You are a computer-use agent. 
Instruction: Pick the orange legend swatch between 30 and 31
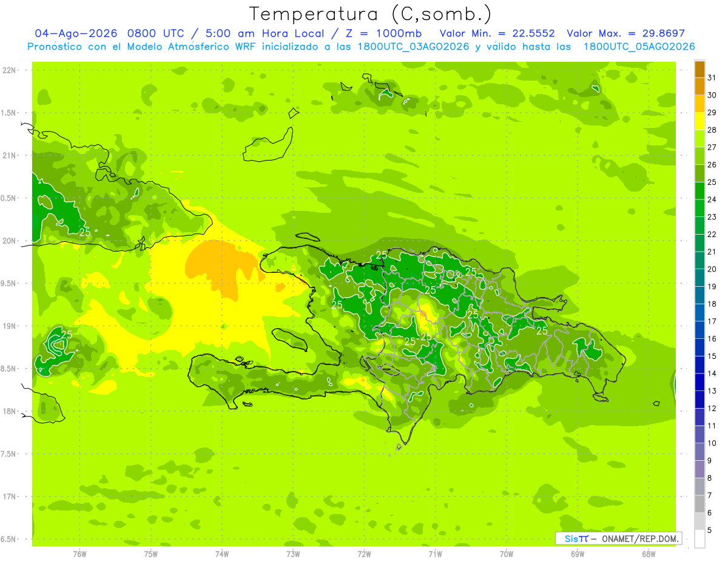[699, 87]
